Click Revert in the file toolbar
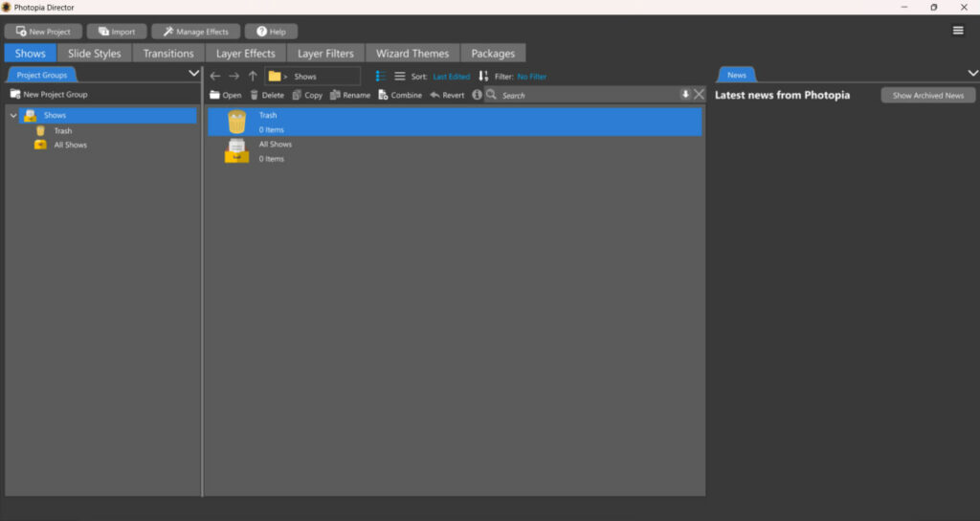This screenshot has width=980, height=521. coord(447,95)
